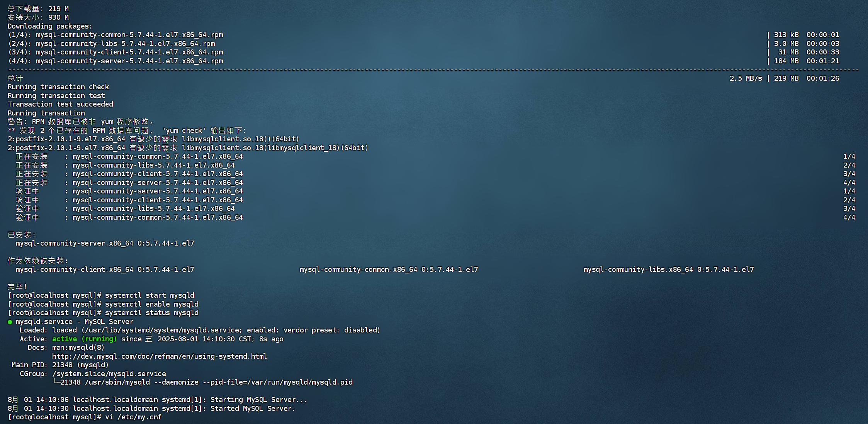Click the 'Main PID: 21348 (mysqld)' line
The image size is (868, 424).
(60, 365)
